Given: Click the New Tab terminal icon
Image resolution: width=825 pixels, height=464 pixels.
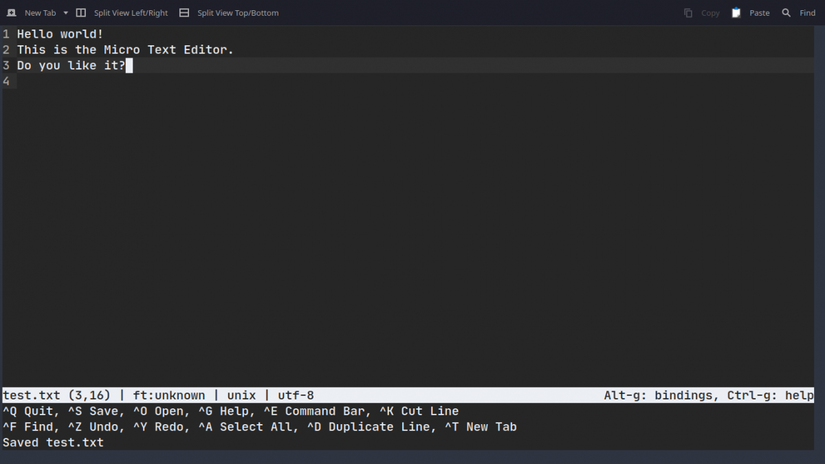Looking at the screenshot, I should tap(11, 13).
